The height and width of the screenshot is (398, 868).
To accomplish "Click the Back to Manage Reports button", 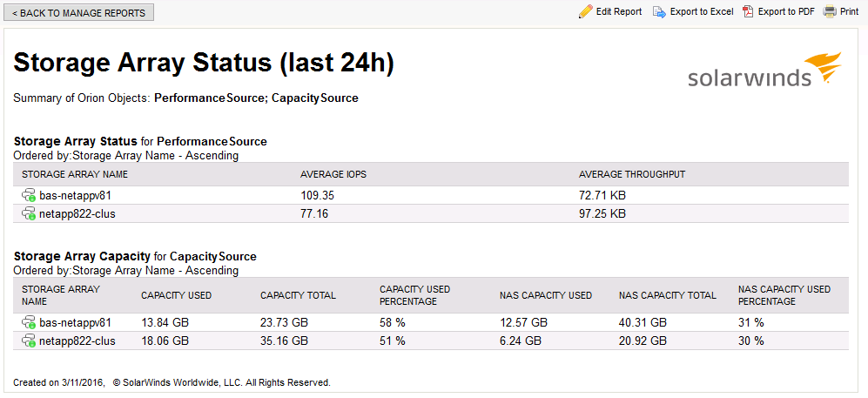I will pyautogui.click(x=78, y=13).
